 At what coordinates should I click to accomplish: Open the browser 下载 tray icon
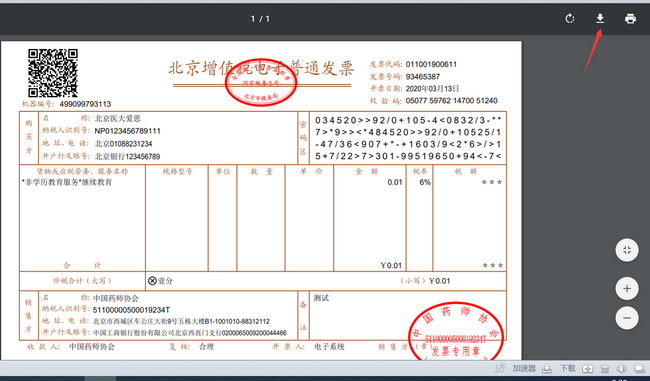[547, 368]
